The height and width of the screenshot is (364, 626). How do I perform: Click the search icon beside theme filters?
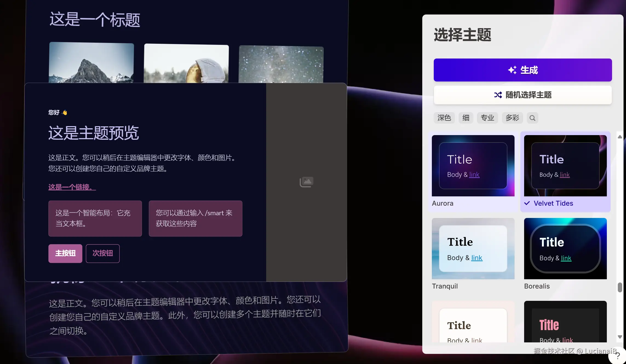pyautogui.click(x=532, y=118)
